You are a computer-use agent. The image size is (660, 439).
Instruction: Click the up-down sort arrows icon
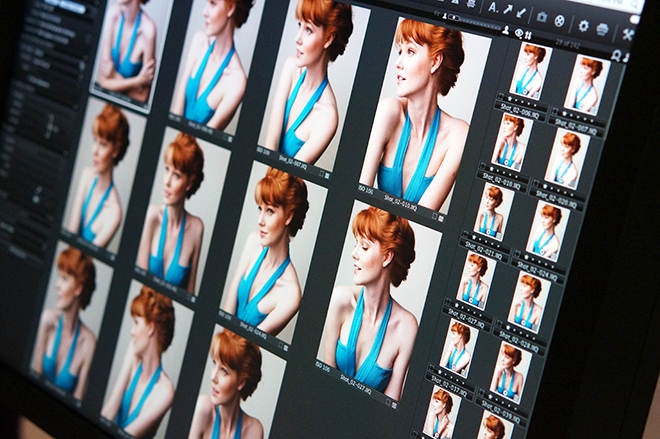(x=528, y=35)
